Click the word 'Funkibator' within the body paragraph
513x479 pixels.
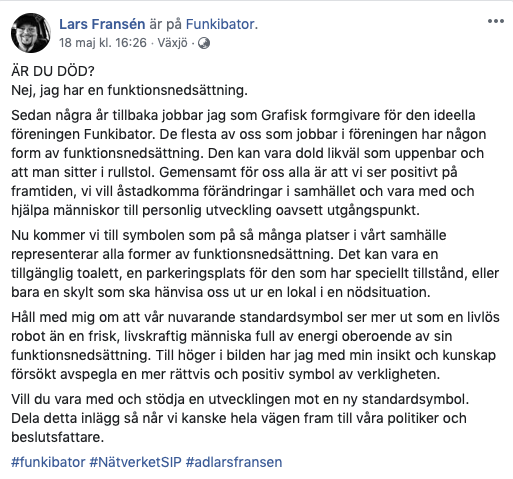pyautogui.click(x=119, y=134)
